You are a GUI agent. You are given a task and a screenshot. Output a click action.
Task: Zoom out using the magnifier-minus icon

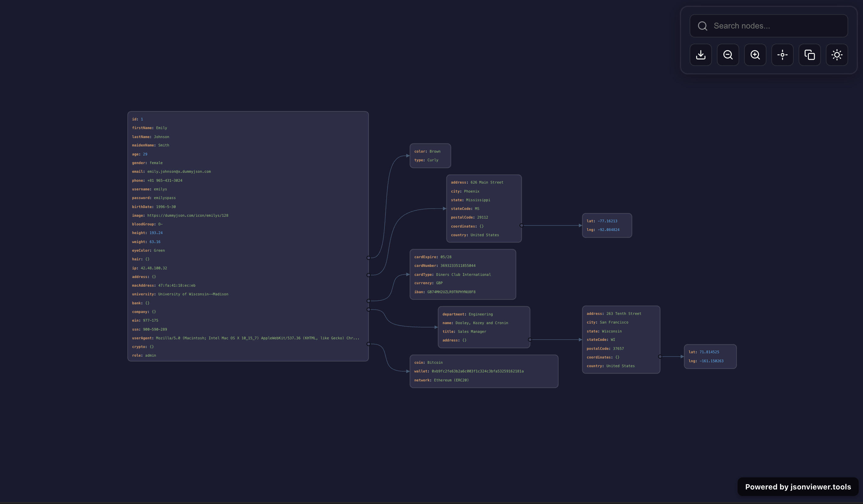728,55
